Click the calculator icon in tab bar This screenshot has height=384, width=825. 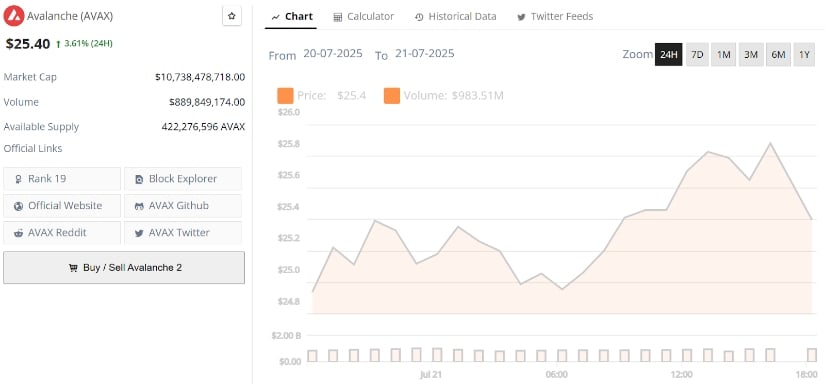(x=338, y=17)
